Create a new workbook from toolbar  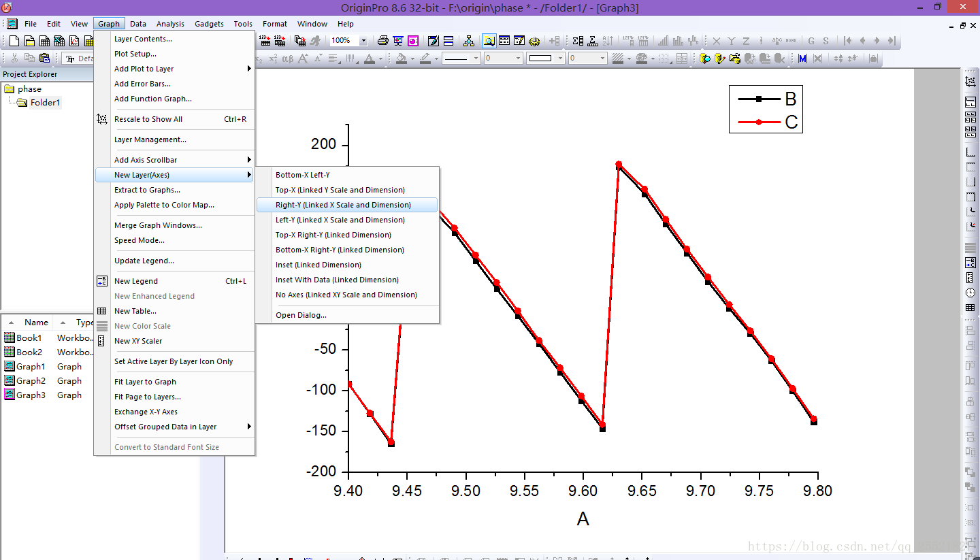(x=44, y=41)
